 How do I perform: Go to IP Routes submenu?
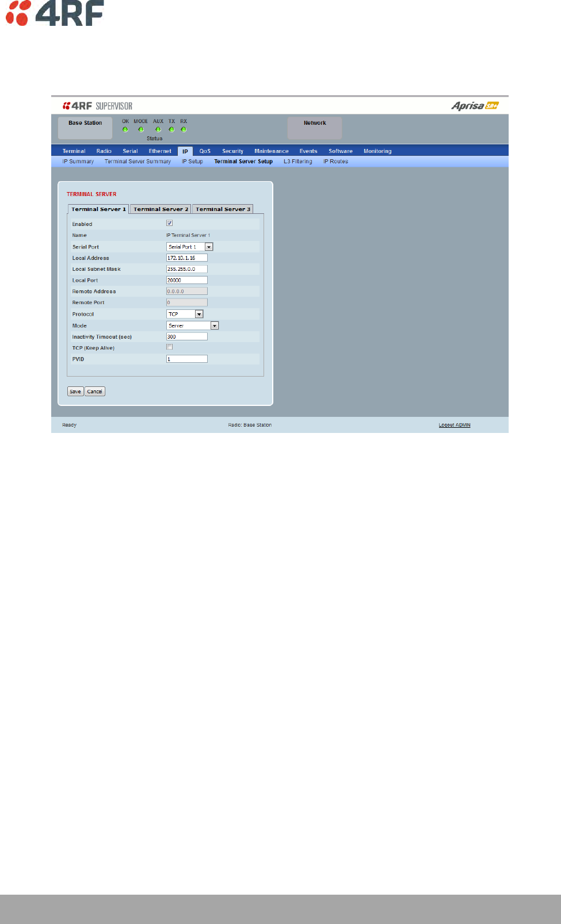[335, 162]
